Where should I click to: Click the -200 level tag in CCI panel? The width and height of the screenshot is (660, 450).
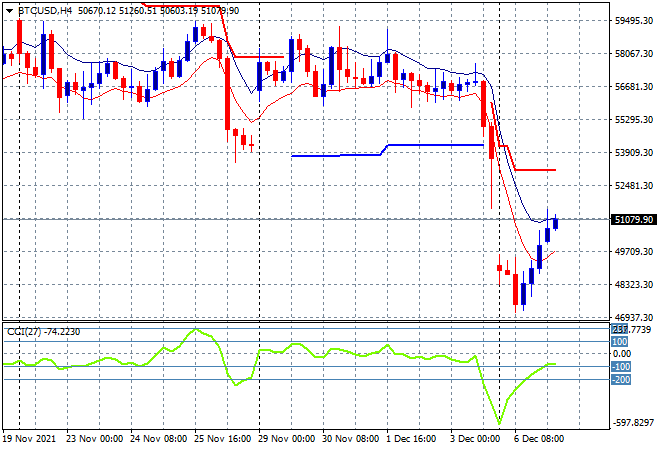(x=620, y=379)
